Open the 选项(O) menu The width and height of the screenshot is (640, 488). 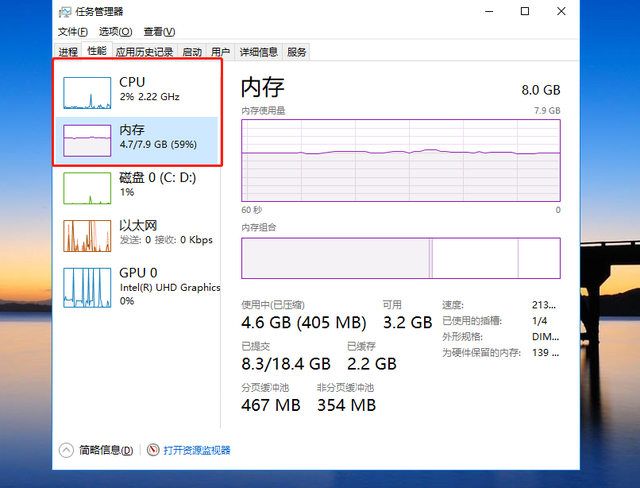coord(114,32)
